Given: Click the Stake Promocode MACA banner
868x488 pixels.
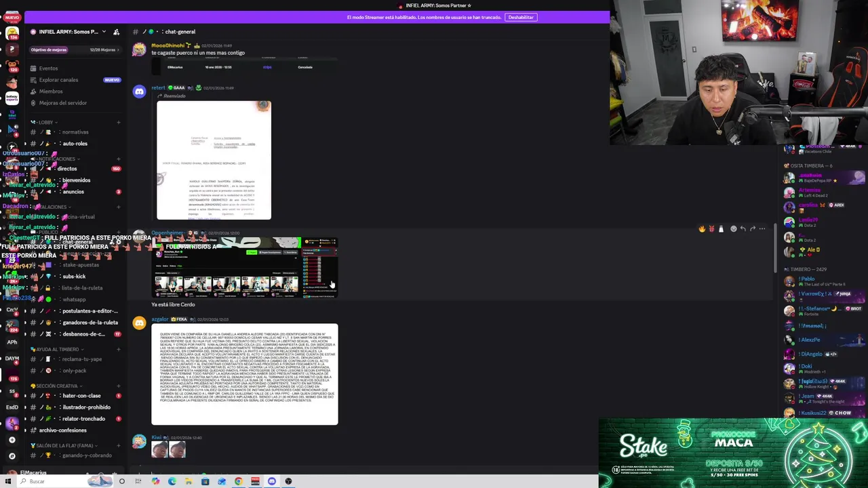Looking at the screenshot, I should coord(733,453).
